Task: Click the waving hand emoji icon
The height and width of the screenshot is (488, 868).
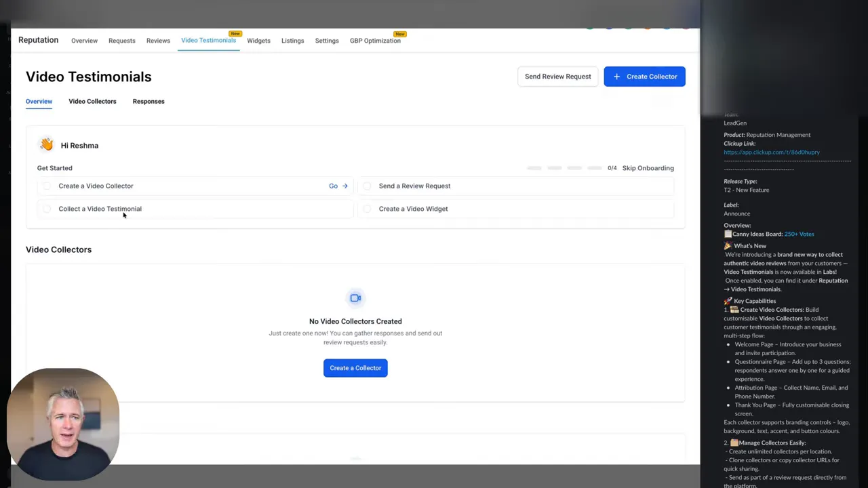Action: [x=46, y=144]
